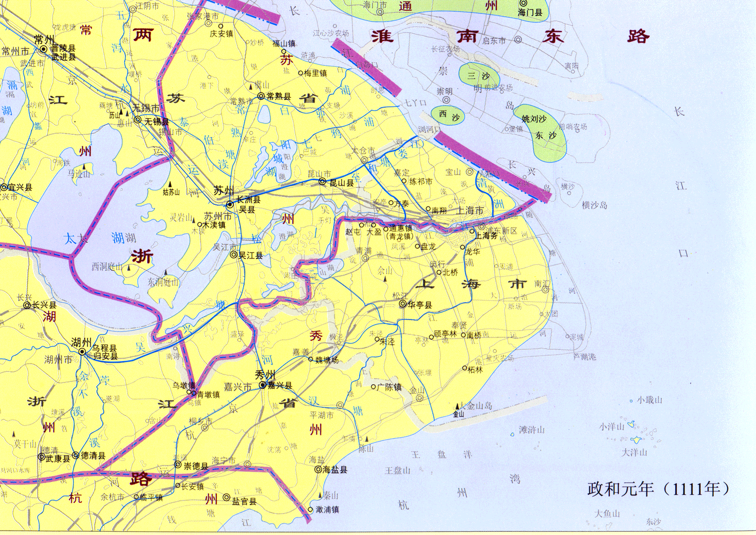Click the '西沙' green island label

(x=450, y=115)
